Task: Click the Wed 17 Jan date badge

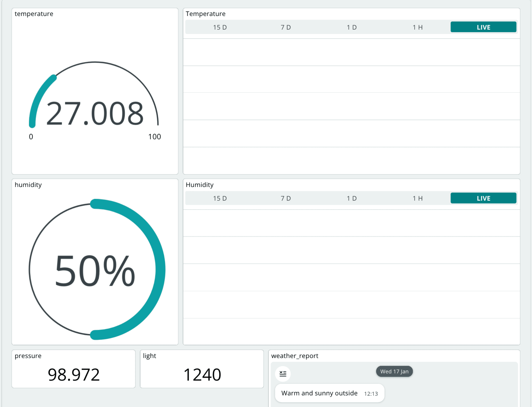Action: (x=394, y=371)
